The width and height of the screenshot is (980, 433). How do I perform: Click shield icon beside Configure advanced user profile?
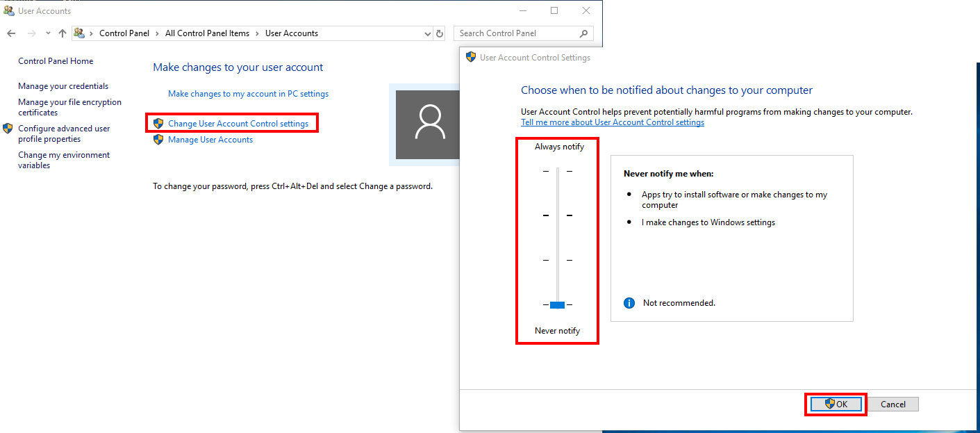[8, 129]
